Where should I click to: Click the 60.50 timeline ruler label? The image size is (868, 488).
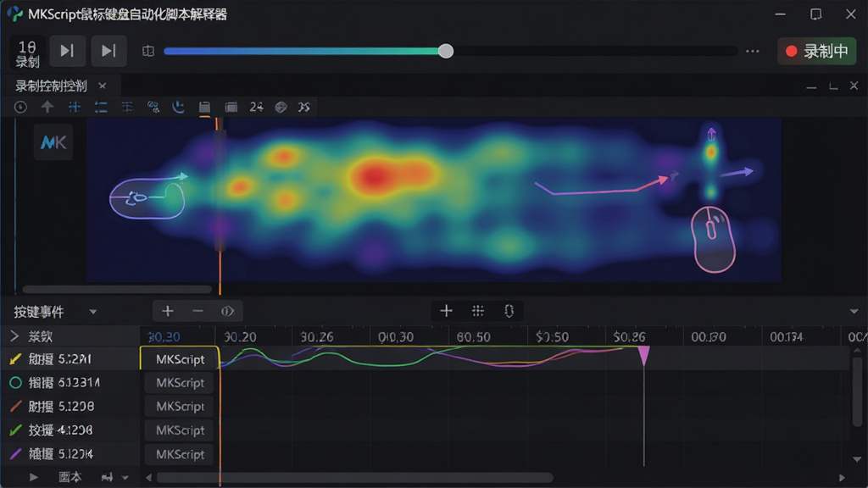pyautogui.click(x=473, y=336)
